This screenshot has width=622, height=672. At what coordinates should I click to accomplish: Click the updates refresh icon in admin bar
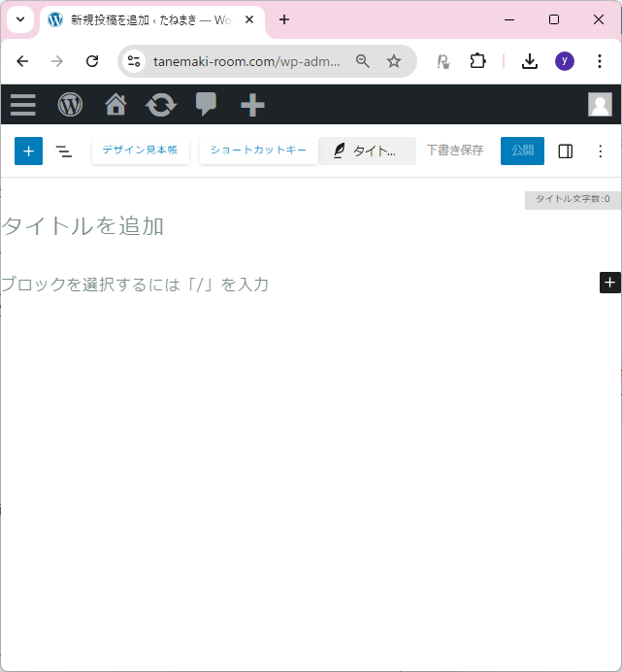161,105
